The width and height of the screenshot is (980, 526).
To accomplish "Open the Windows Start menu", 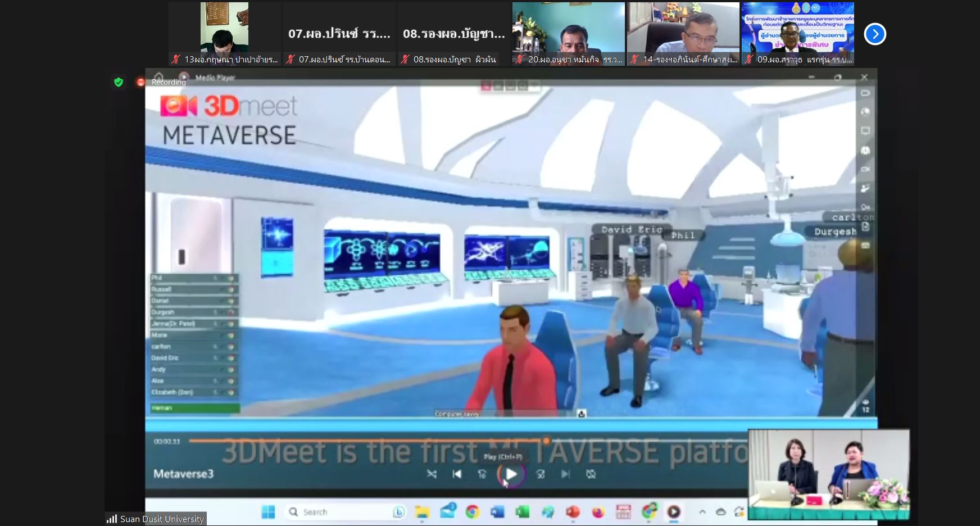I will pyautogui.click(x=268, y=512).
